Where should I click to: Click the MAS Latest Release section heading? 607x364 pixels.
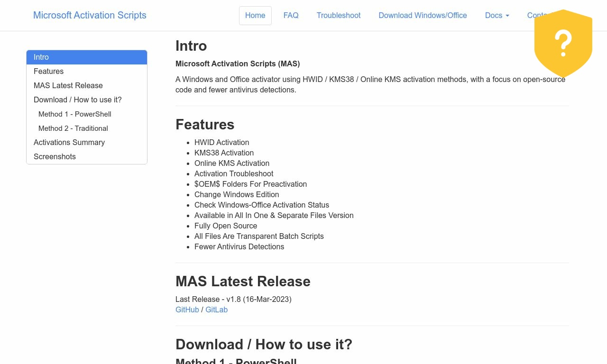(243, 281)
